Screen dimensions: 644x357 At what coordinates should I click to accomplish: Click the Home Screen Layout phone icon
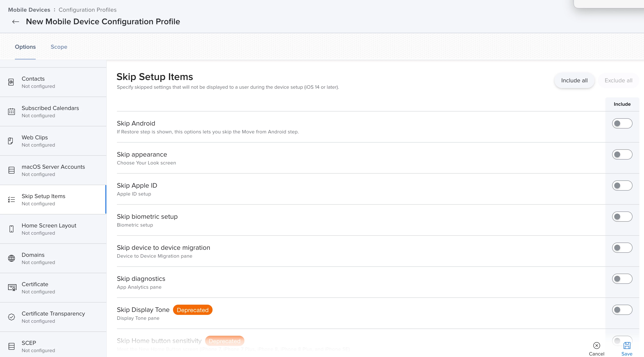[11, 229]
